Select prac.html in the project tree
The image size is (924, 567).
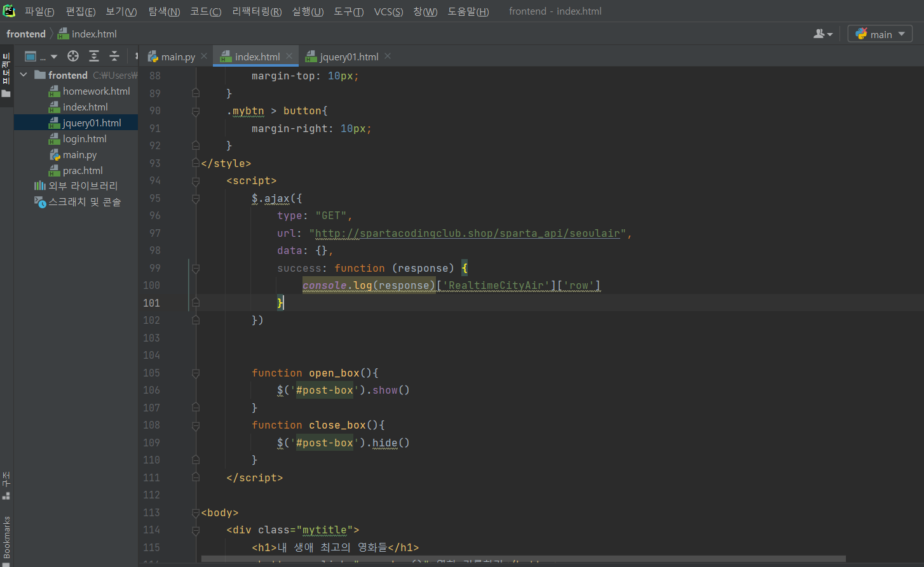click(x=83, y=170)
